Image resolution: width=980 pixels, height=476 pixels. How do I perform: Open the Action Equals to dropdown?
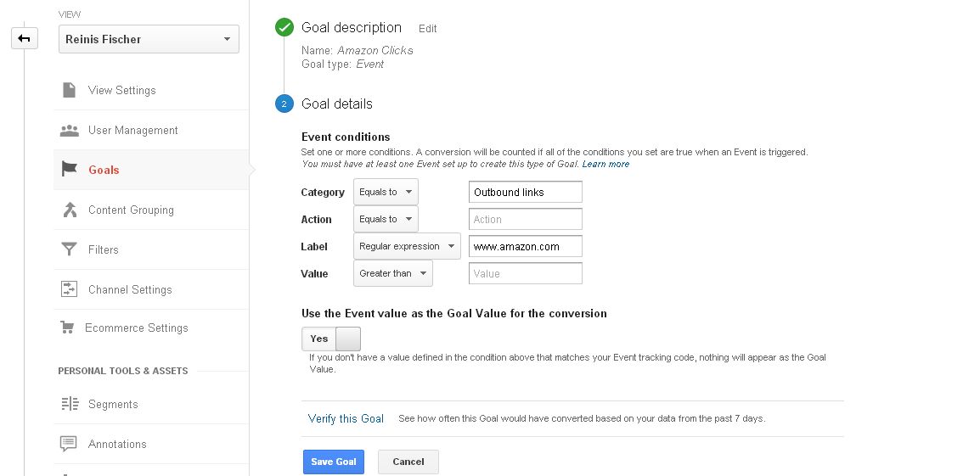pos(386,219)
